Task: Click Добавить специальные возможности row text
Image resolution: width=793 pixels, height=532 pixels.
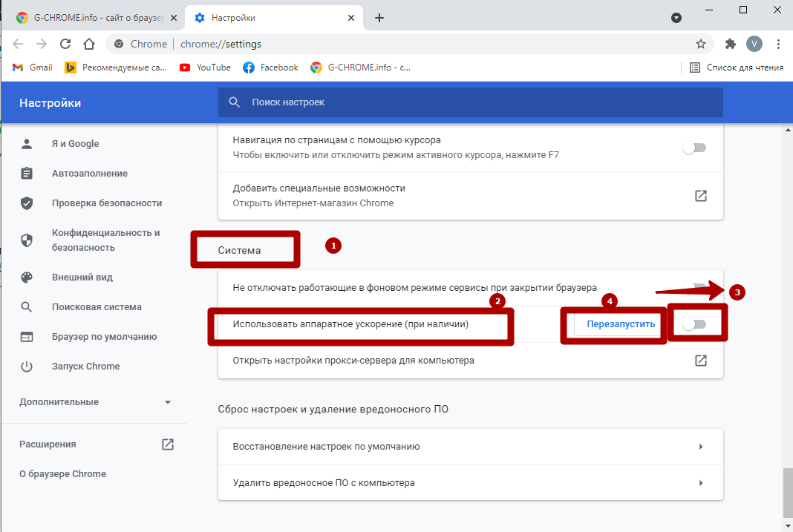Action: (319, 188)
